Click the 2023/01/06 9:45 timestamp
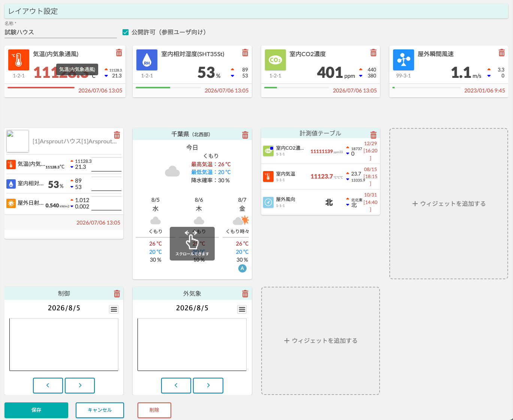Screen dimensions: 513x420 [485, 91]
